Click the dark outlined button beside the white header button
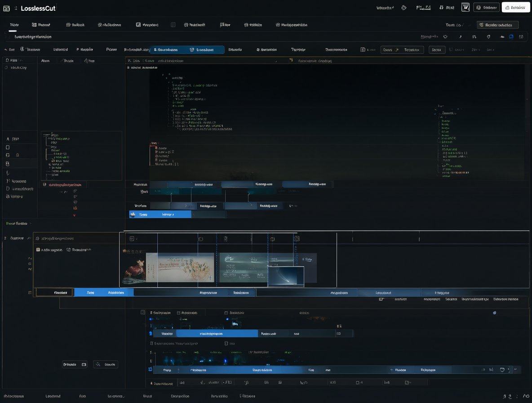This screenshot has height=403, width=532. pos(486,8)
